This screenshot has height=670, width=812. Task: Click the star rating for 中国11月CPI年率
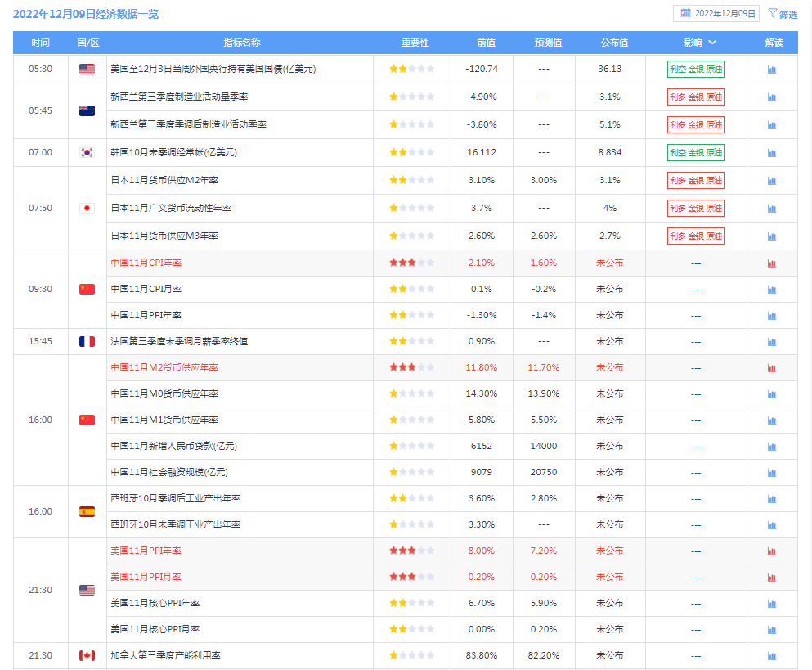coord(411,263)
